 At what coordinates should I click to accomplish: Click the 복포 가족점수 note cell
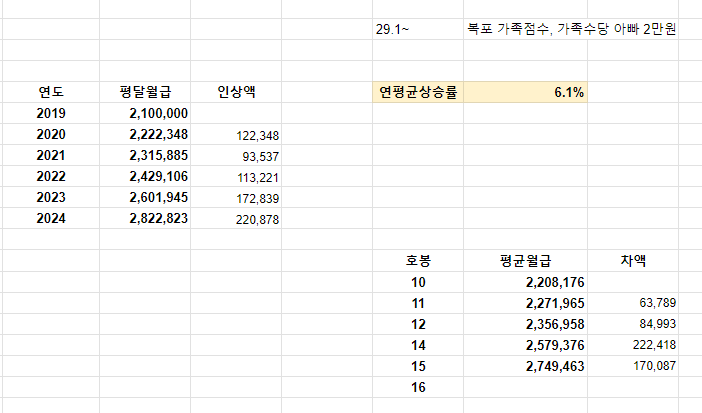565,30
